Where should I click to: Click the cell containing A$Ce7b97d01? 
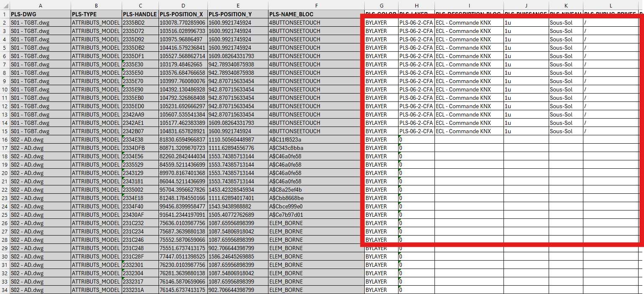(x=316, y=215)
